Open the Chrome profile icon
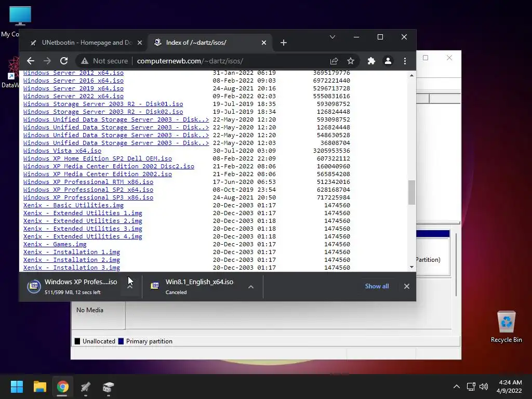The height and width of the screenshot is (399, 532). [x=388, y=61]
